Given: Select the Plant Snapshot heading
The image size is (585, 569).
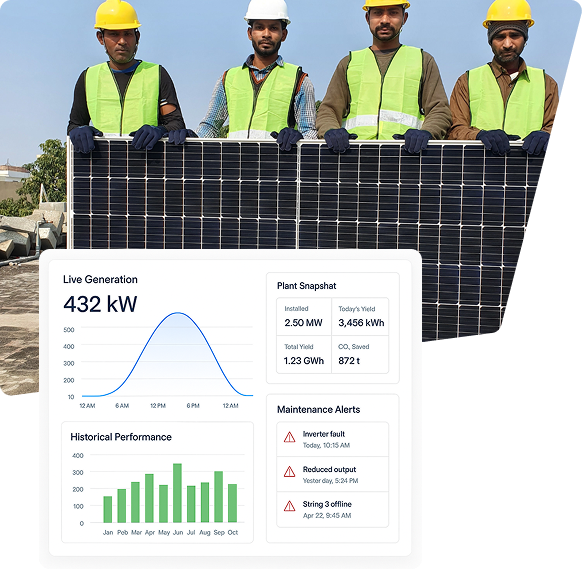Looking at the screenshot, I should click(306, 286).
